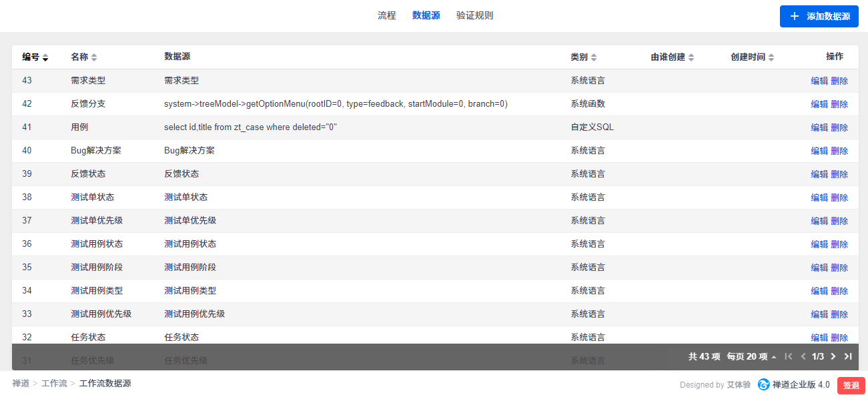Open 验证规则 tab
The height and width of the screenshot is (397, 868).
pyautogui.click(x=475, y=15)
